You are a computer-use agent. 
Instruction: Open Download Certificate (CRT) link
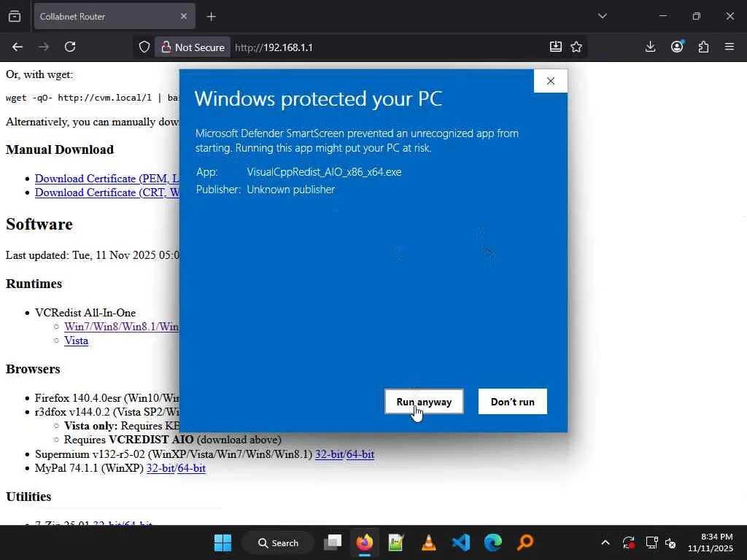pyautogui.click(x=107, y=192)
